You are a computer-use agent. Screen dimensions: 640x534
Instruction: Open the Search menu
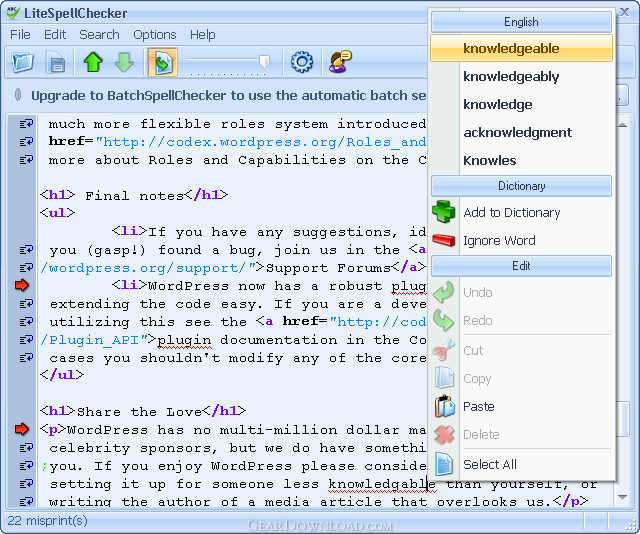click(x=99, y=35)
